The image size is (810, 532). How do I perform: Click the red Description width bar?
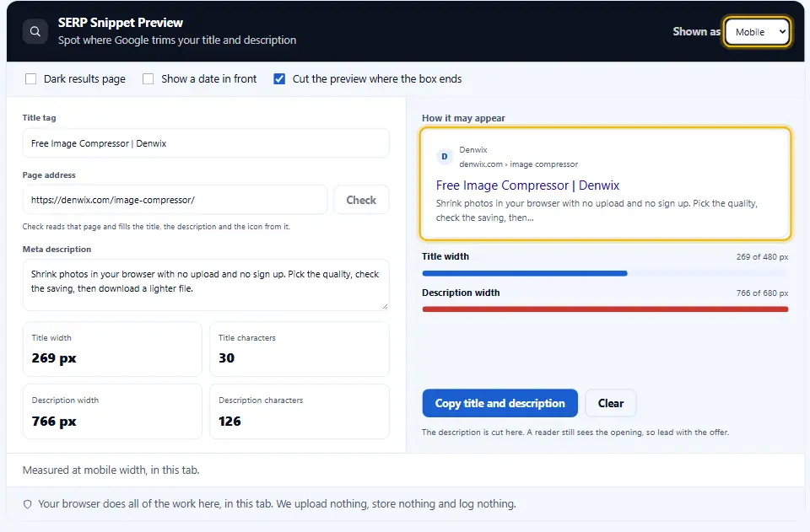point(605,309)
